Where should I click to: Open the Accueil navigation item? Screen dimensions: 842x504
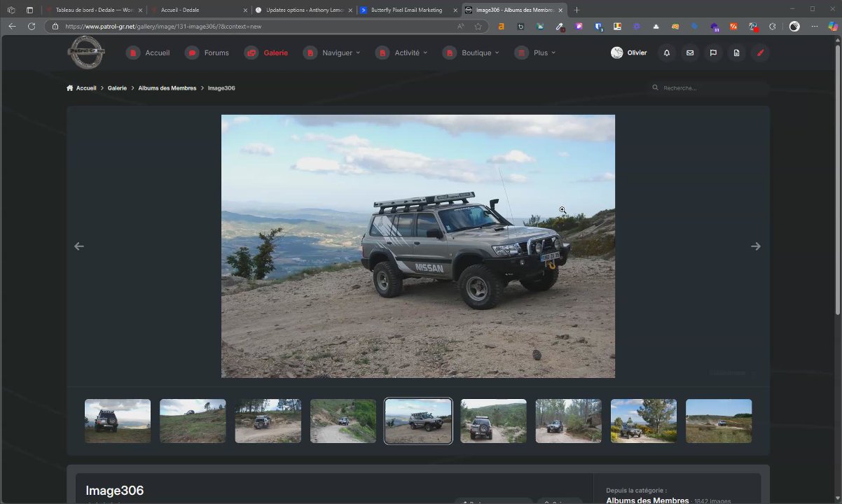149,52
